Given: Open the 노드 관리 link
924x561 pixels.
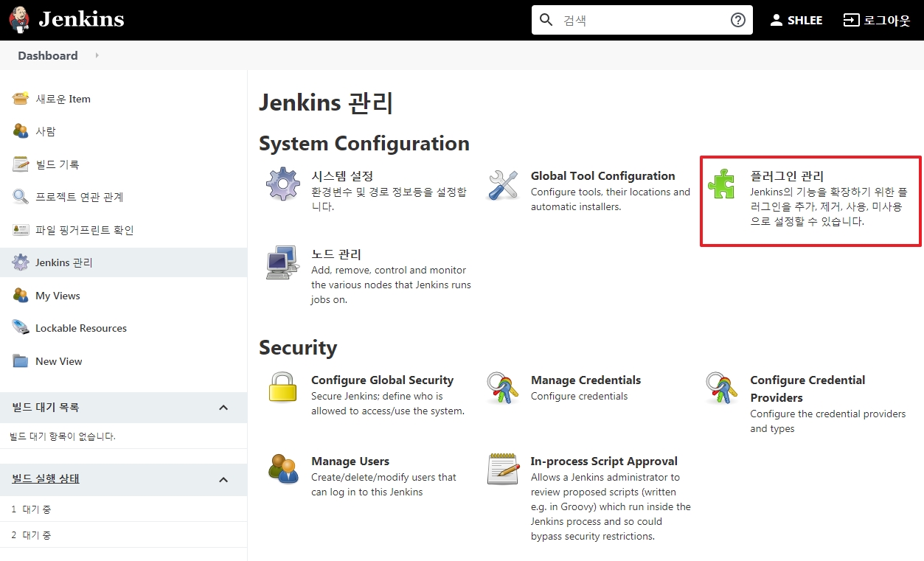Looking at the screenshot, I should [336, 254].
